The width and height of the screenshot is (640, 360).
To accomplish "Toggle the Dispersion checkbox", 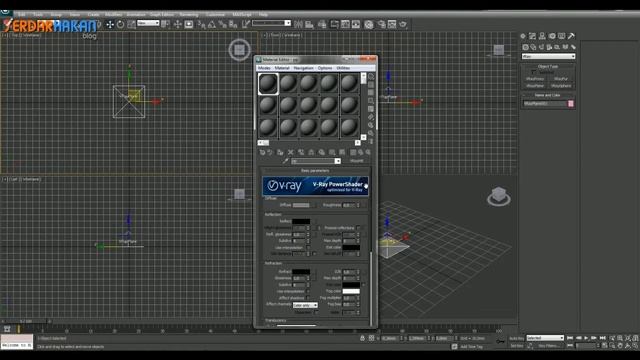I will (x=316, y=312).
